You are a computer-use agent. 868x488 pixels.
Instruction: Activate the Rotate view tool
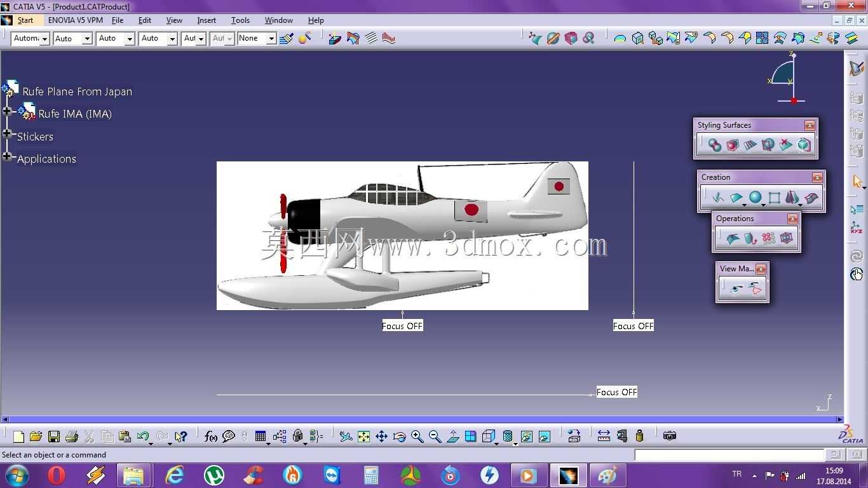click(x=399, y=436)
